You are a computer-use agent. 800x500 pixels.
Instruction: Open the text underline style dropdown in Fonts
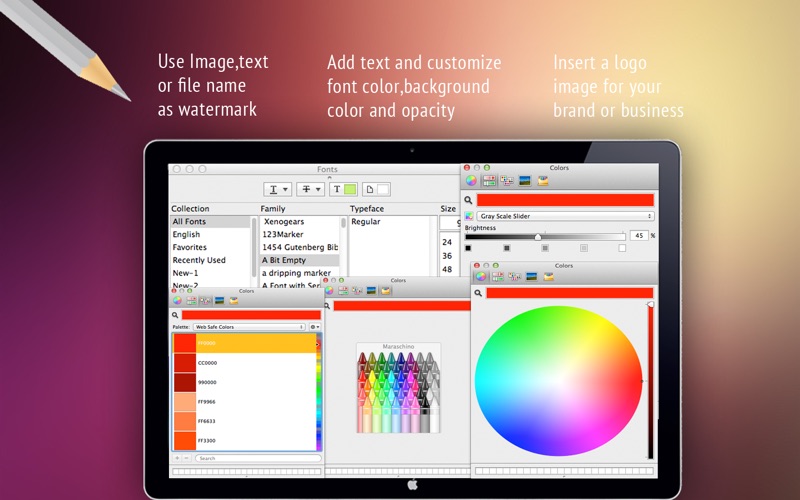pos(278,189)
